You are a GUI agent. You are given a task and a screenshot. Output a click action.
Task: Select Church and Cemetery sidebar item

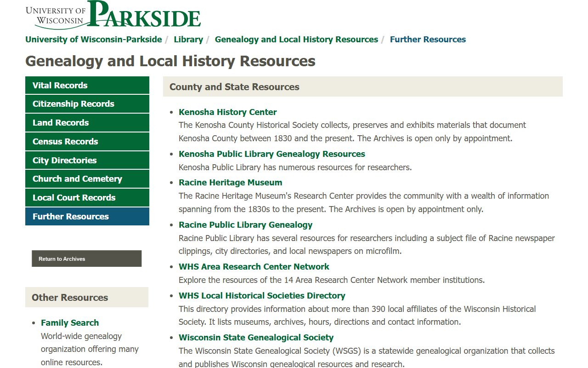pos(87,179)
